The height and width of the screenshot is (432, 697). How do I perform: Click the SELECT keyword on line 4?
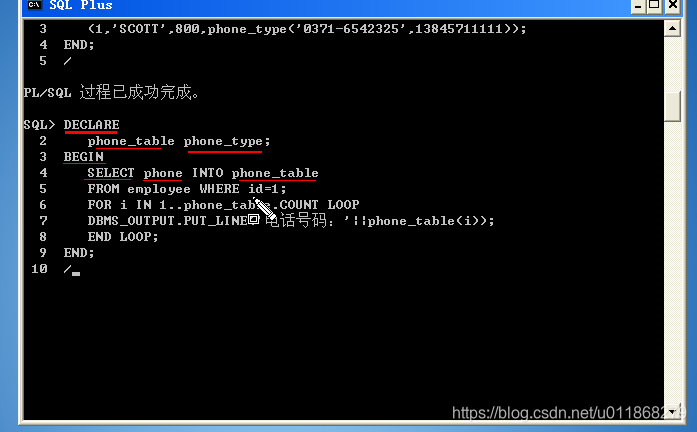pyautogui.click(x=111, y=173)
